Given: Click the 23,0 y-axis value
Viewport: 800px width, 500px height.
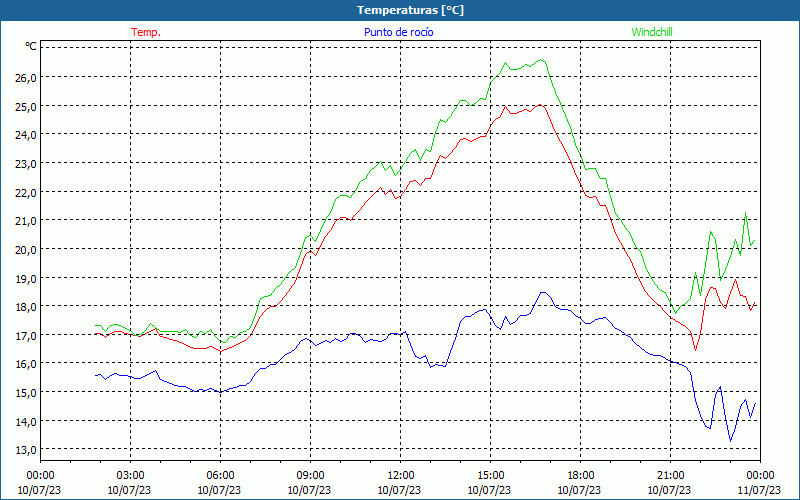Looking at the screenshot, I should (26, 163).
